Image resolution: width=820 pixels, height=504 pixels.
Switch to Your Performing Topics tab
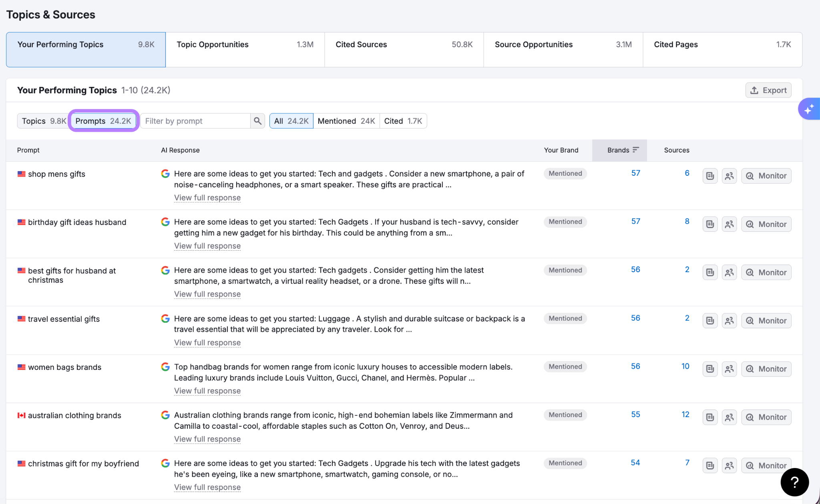click(86, 50)
